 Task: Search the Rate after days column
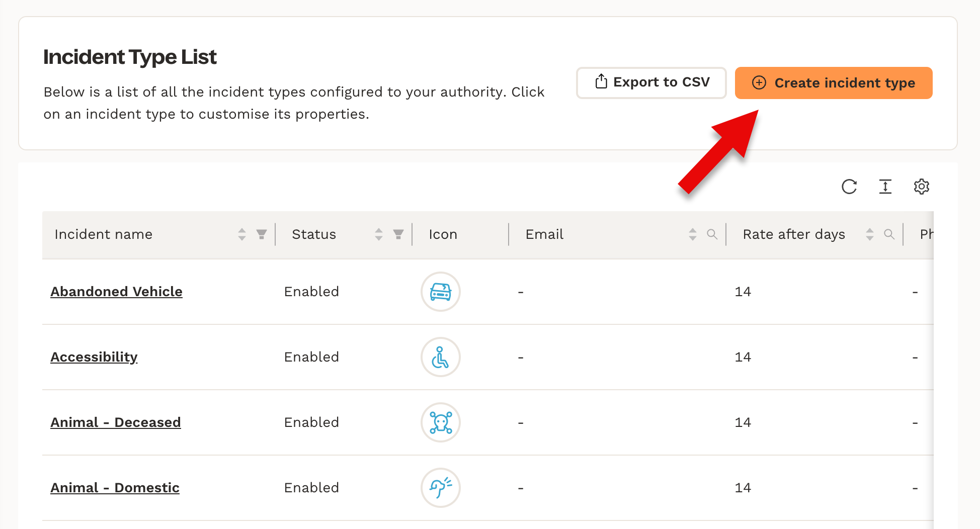[889, 234]
